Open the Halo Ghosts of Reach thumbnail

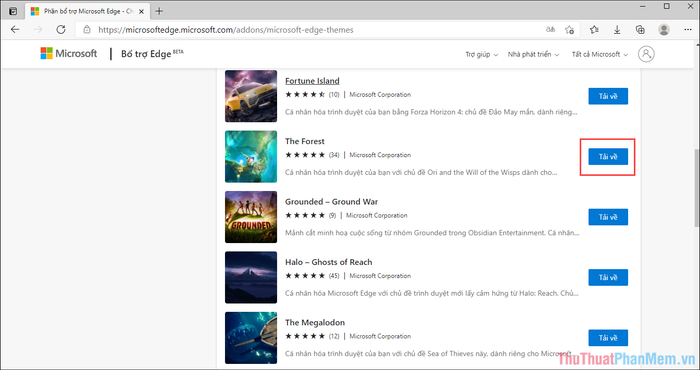(251, 277)
